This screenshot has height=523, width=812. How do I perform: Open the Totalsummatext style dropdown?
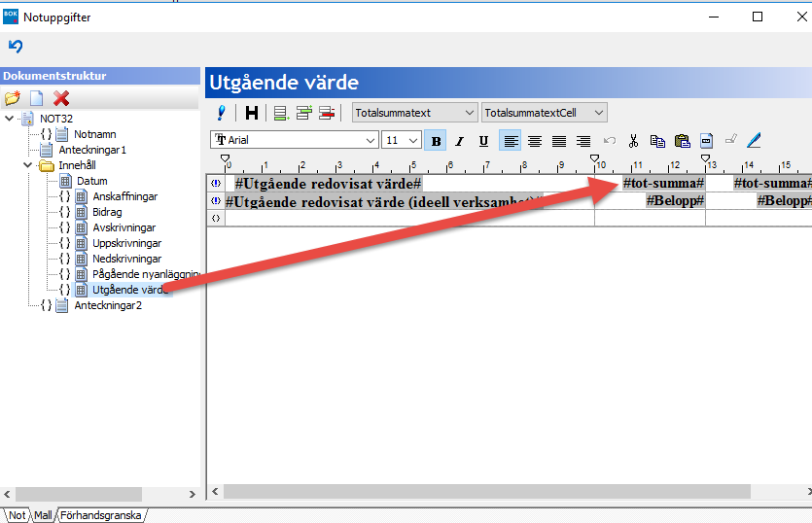coord(414,113)
